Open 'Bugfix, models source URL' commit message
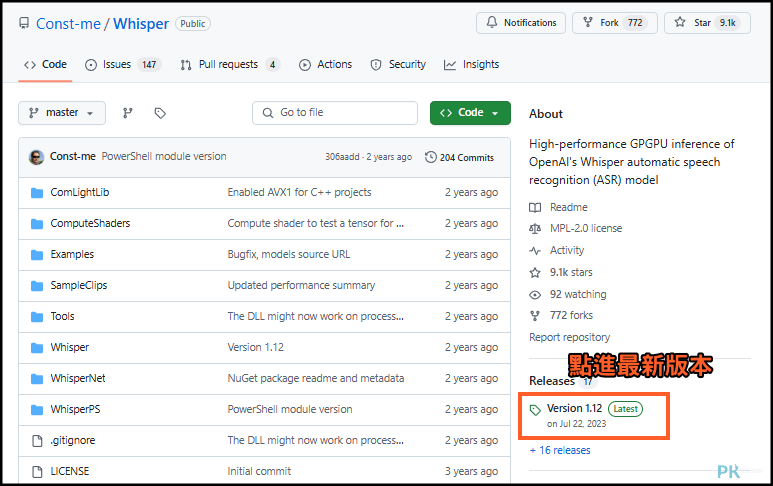The height and width of the screenshot is (486, 773). tap(288, 255)
